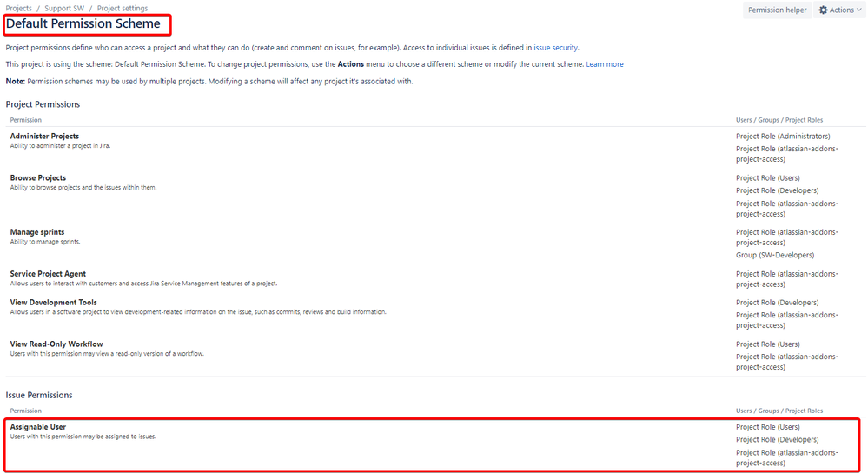Click Users / Groups / Project Roles header in Issue Permissions
The height and width of the screenshot is (474, 868).
pos(779,411)
